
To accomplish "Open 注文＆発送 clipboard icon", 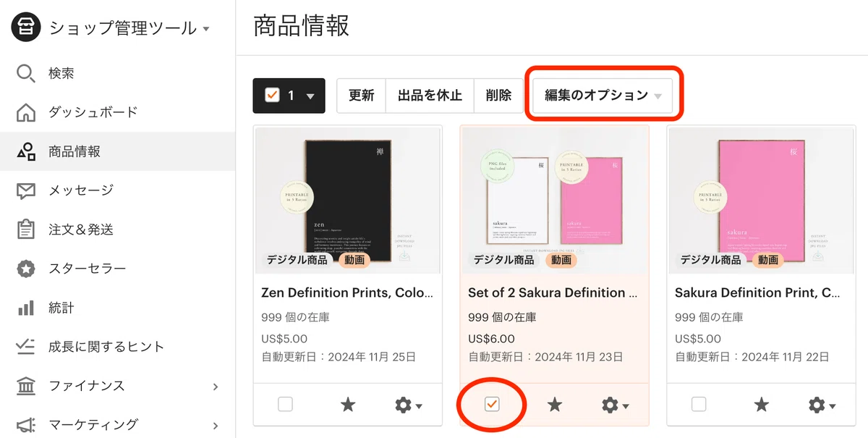I will 26,229.
